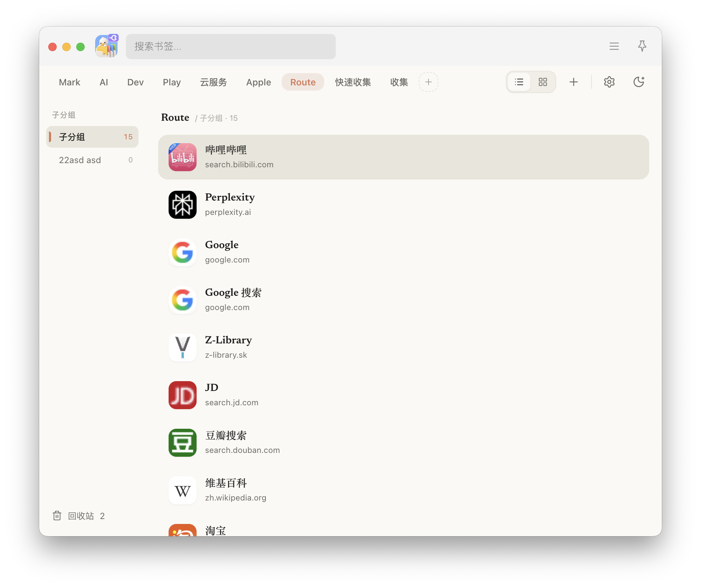
Task: Open the hamburger menu icon
Action: click(614, 46)
